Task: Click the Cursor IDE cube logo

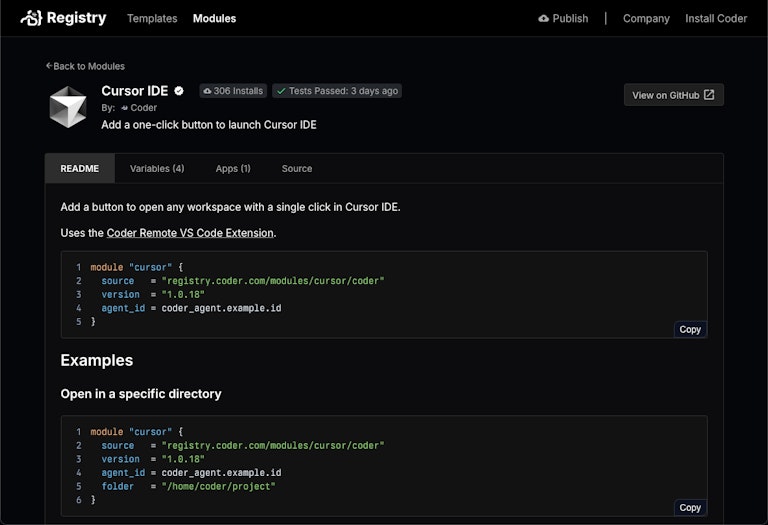Action: pyautogui.click(x=68, y=107)
